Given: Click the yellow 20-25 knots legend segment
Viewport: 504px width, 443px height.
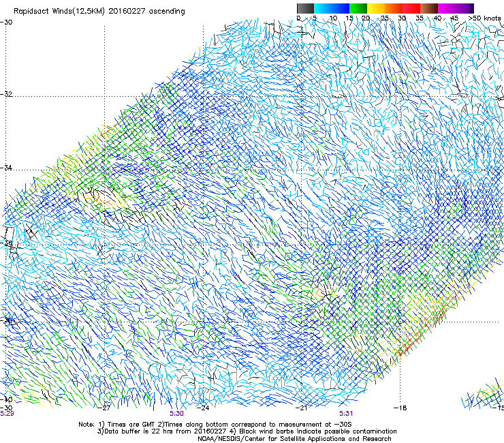Looking at the screenshot, I should [x=376, y=8].
